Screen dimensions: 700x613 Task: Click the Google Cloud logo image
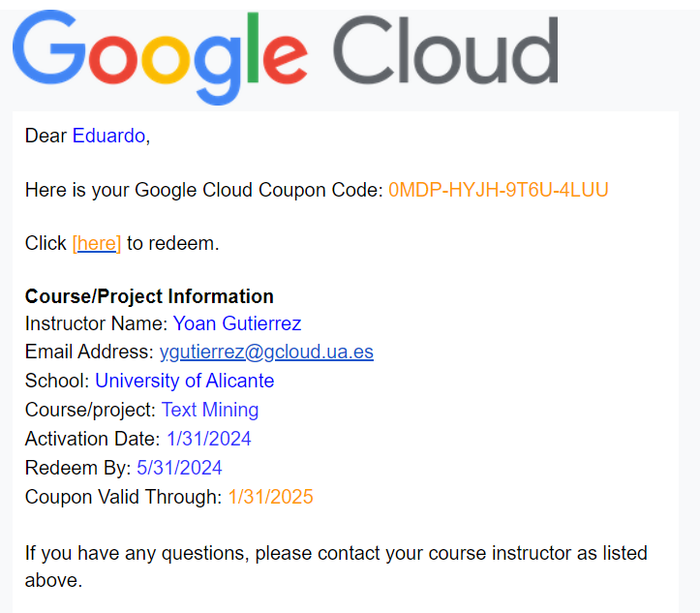click(286, 57)
